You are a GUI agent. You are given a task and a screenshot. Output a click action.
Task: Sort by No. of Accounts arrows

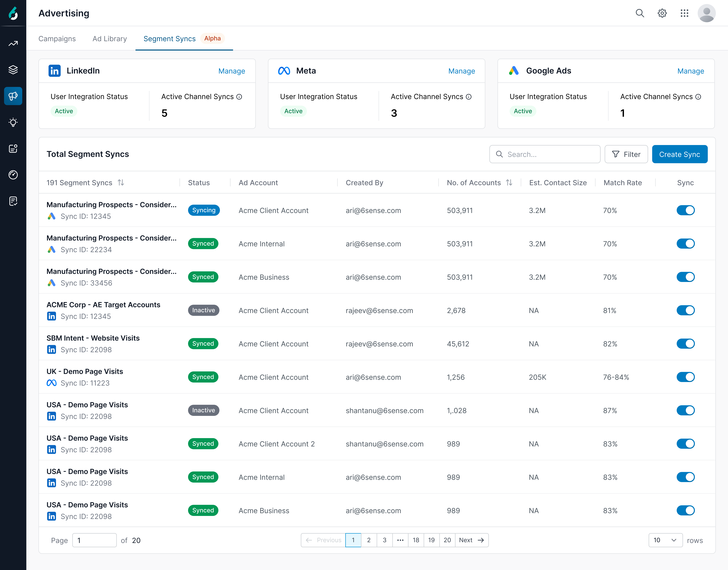[509, 183]
